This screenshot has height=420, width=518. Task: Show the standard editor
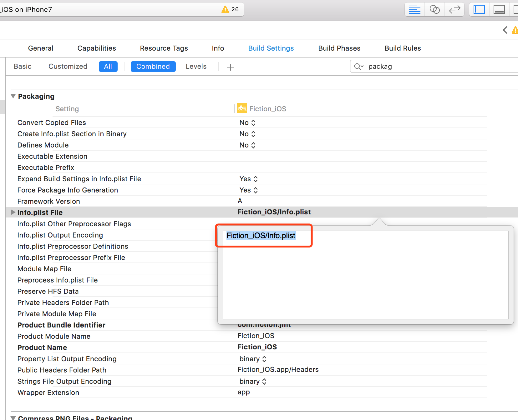click(414, 9)
